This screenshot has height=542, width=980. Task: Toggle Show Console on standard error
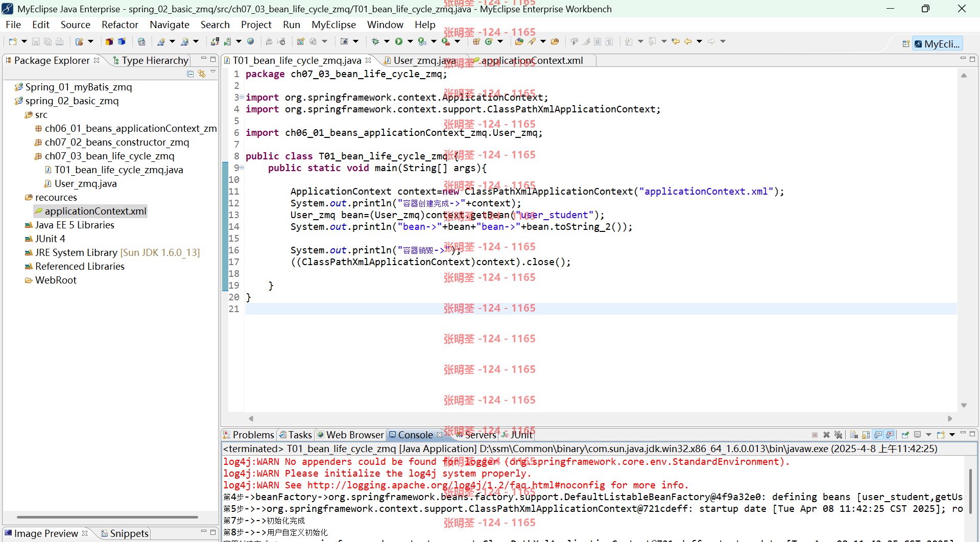(x=890, y=435)
